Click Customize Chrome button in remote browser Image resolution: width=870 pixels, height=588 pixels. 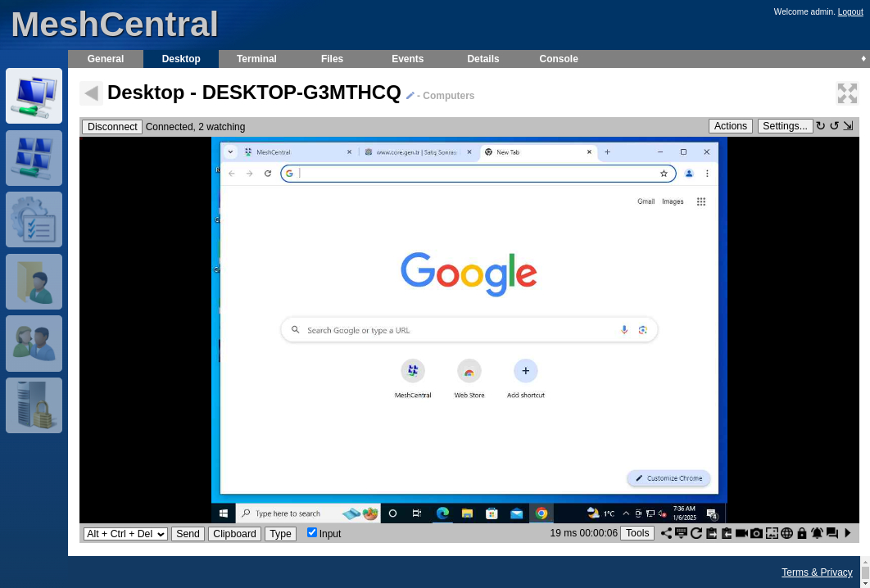click(x=668, y=478)
